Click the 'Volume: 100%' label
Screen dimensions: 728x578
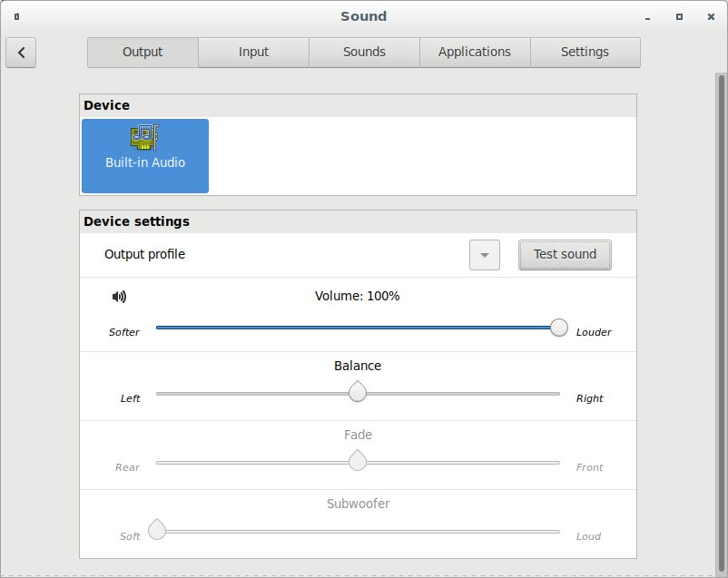click(x=357, y=296)
